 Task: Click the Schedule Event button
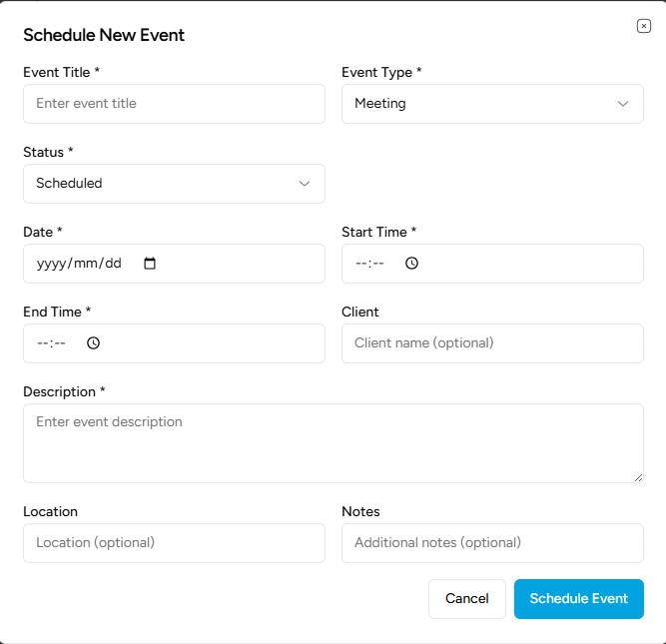click(578, 599)
